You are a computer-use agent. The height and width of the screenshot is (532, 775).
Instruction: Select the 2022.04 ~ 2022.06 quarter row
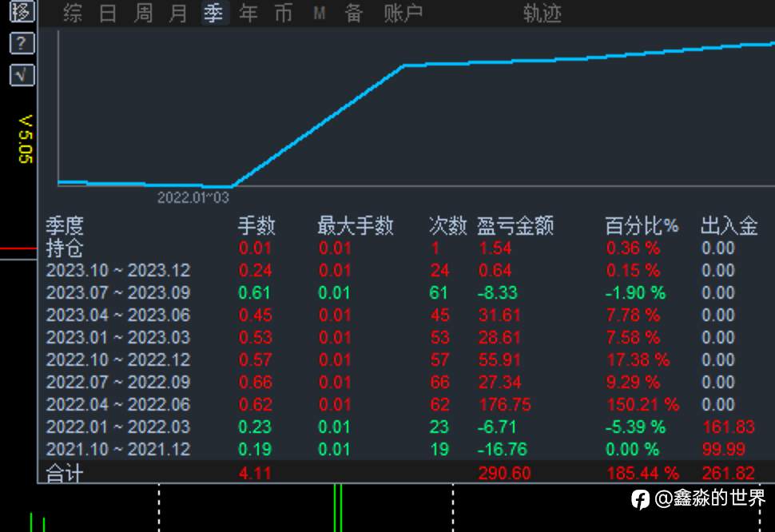(x=118, y=404)
